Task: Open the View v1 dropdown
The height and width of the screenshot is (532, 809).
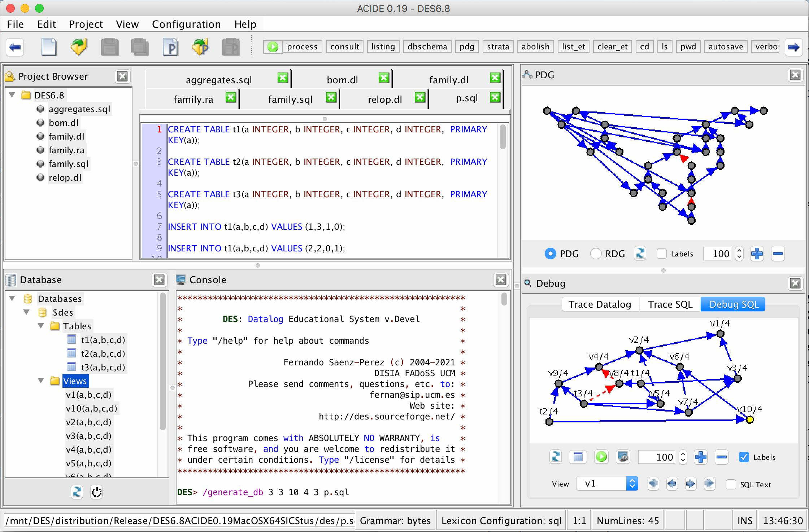Action: (607, 483)
